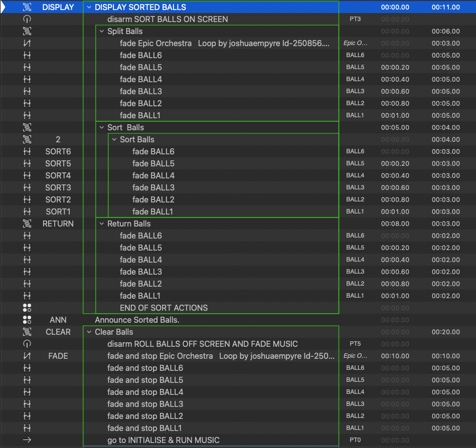This screenshot has height=448, width=476.
Task: Click the disarm icon for ROLL BALLS OFF SCREEN
Action: click(27, 344)
